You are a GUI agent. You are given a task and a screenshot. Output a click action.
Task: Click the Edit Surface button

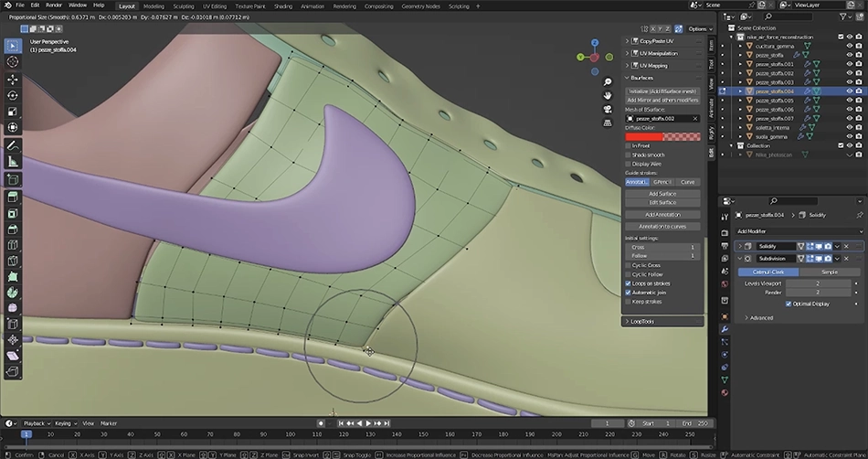tap(662, 202)
